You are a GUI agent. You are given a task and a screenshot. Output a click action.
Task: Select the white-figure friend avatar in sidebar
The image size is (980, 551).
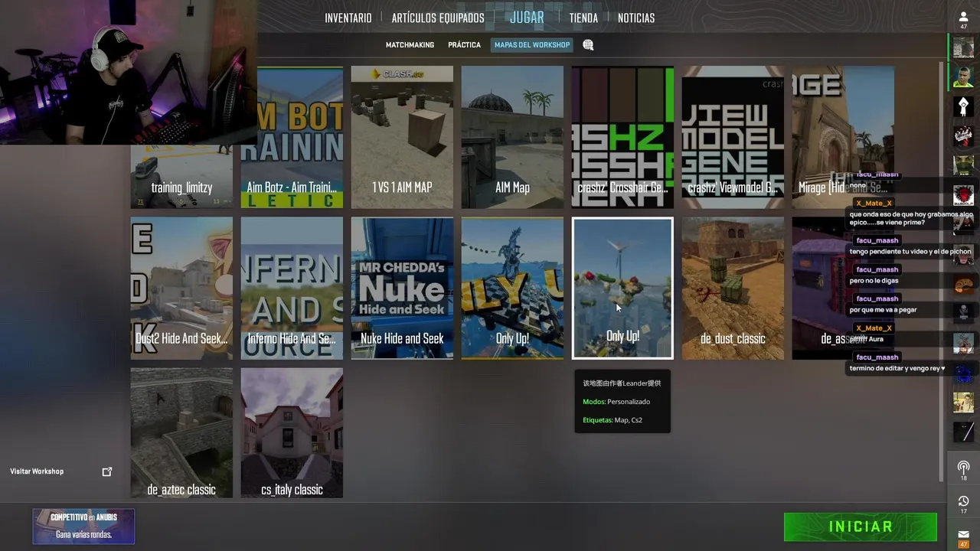tap(963, 106)
